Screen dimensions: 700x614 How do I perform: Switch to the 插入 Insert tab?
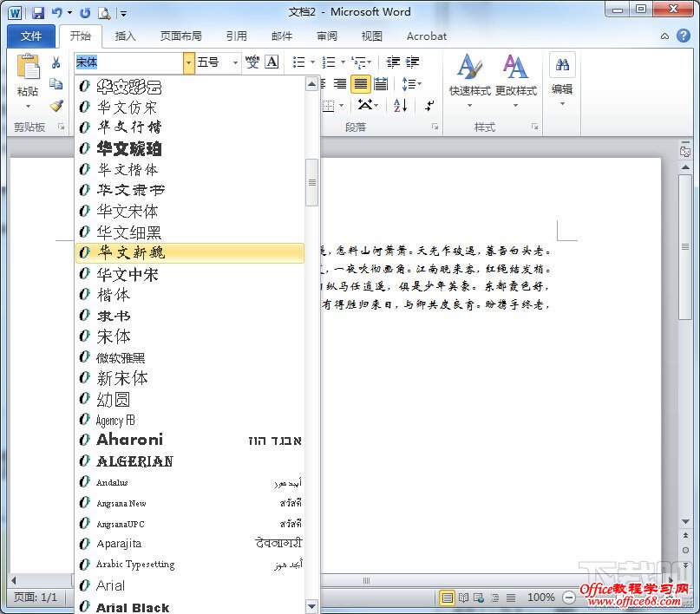[125, 36]
